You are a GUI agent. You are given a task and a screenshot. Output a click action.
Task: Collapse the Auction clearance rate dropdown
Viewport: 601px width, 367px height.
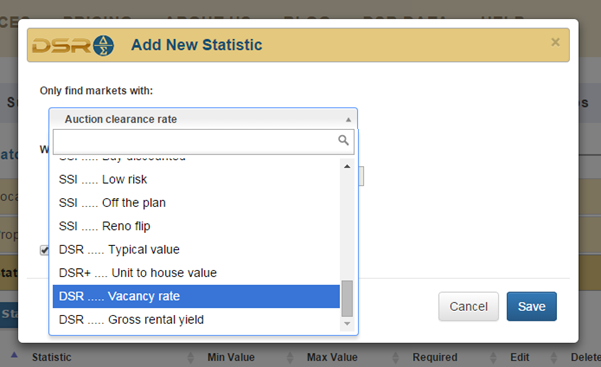(x=203, y=119)
